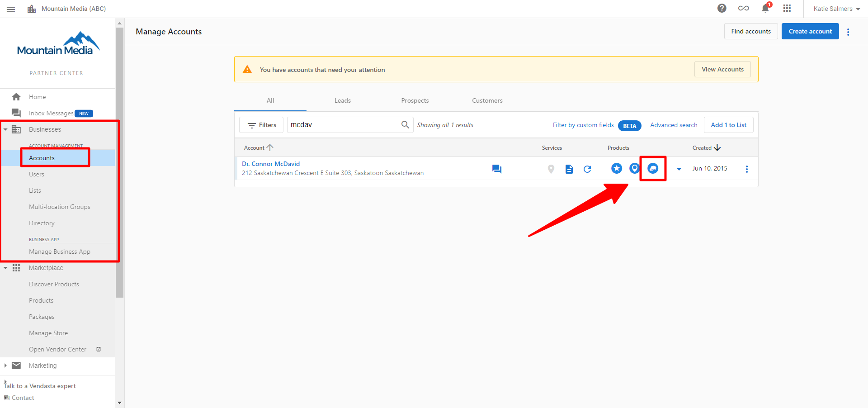Open Packages page

(x=42, y=317)
